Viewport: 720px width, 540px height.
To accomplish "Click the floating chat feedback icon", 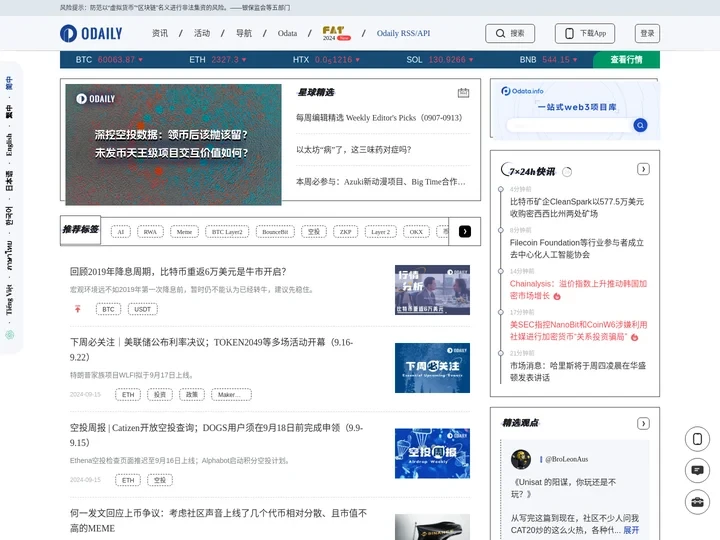I will [697, 470].
